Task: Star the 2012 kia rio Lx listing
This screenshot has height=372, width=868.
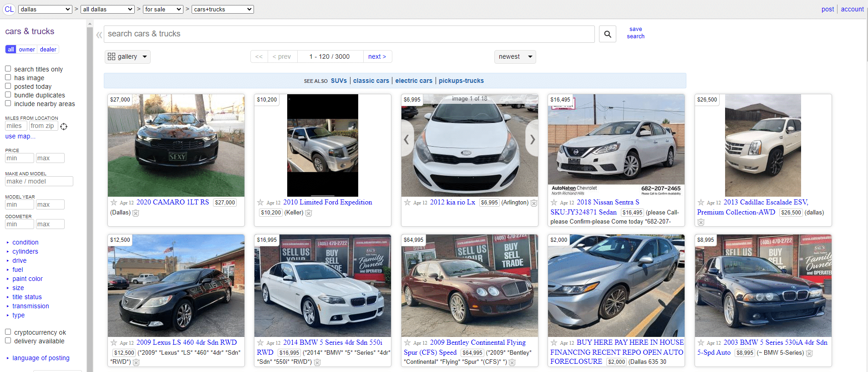Action: (407, 203)
